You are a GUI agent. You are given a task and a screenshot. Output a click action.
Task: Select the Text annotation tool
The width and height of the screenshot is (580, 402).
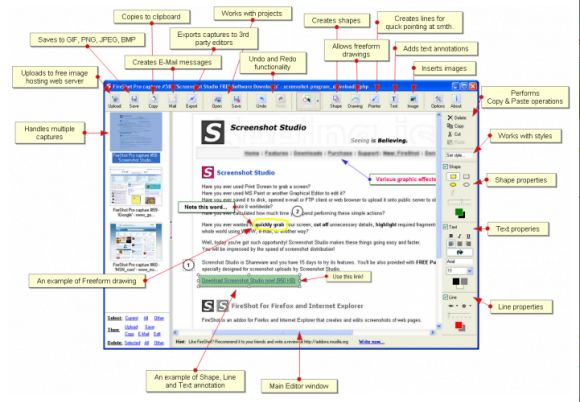point(394,101)
